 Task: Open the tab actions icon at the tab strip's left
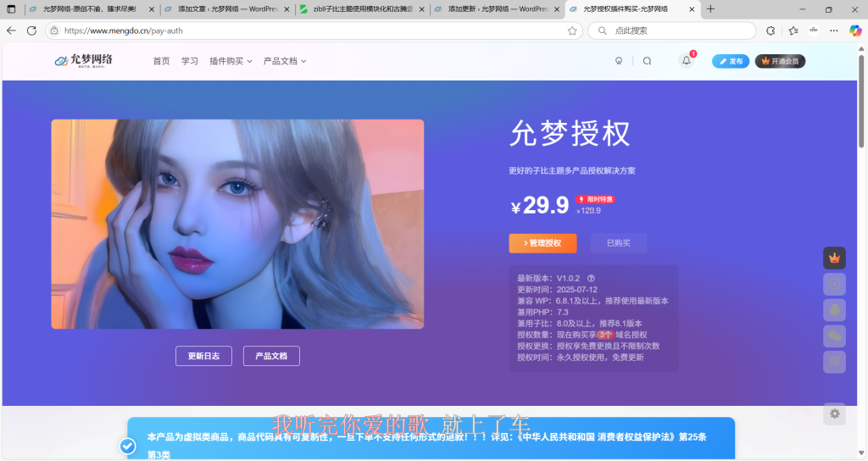point(11,8)
